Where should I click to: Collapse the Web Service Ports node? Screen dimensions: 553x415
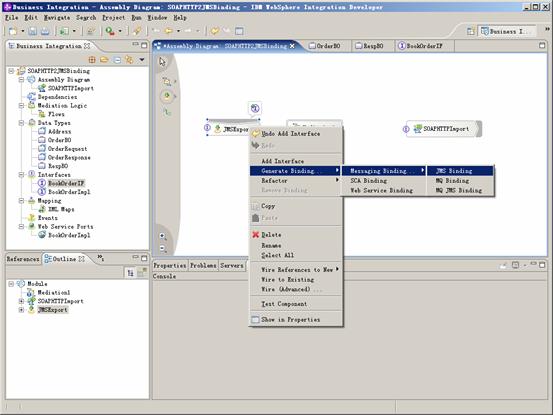(22, 226)
